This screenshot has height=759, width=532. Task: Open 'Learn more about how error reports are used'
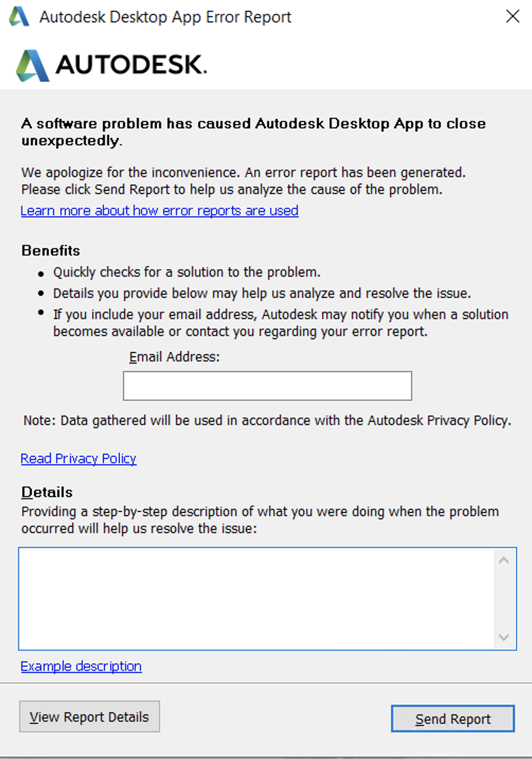pyautogui.click(x=159, y=210)
